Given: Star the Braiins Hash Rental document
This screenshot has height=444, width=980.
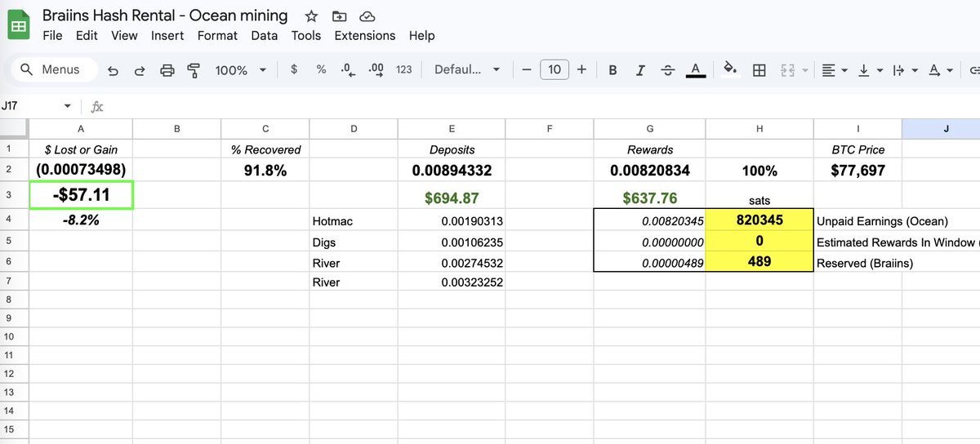Looking at the screenshot, I should coord(311,16).
